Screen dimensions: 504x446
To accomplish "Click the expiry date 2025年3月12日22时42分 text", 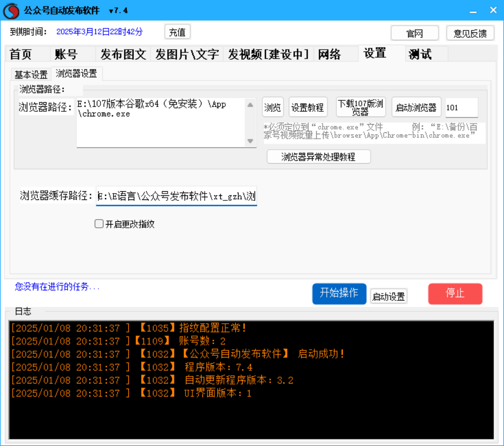I will pos(99,32).
